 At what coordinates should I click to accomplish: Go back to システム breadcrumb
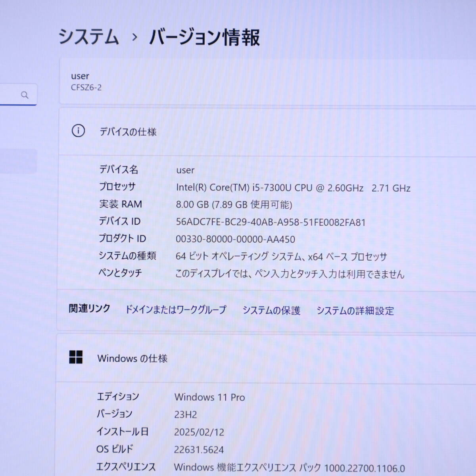89,37
